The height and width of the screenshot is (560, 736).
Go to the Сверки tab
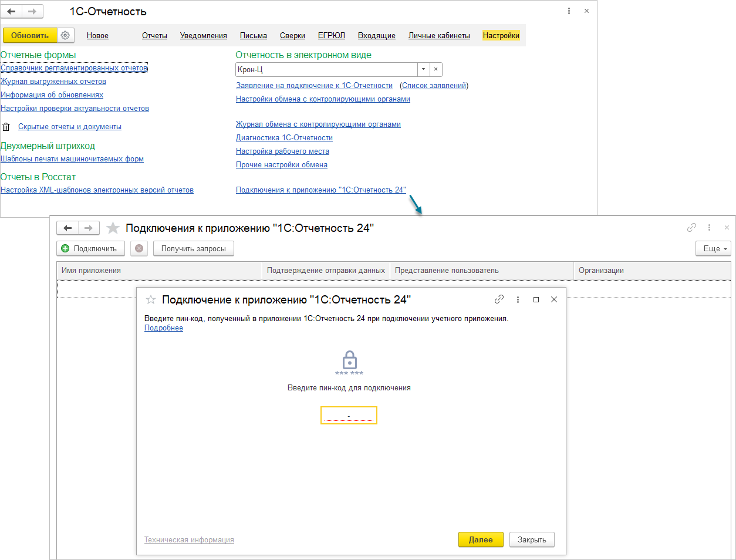pos(292,36)
